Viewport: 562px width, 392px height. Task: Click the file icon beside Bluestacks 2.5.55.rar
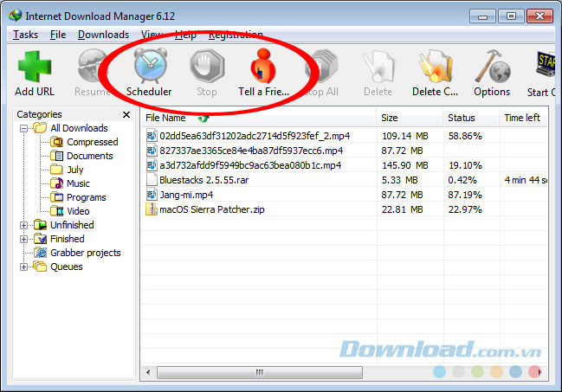[x=152, y=180]
